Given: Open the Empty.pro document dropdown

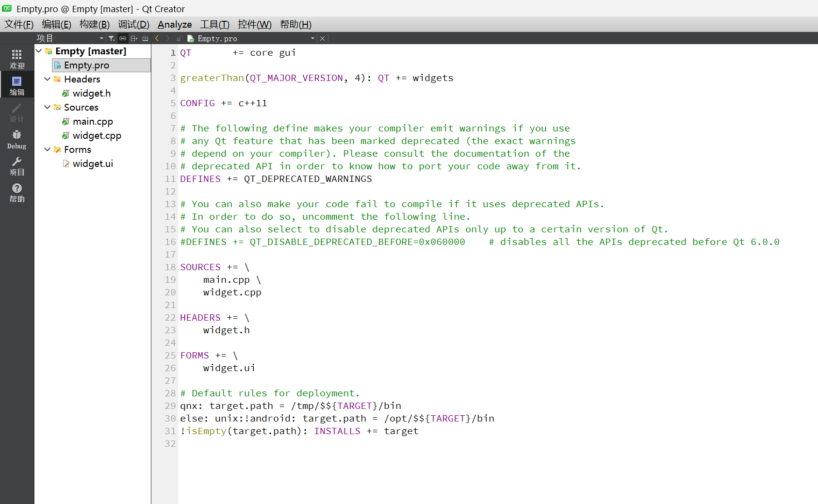Looking at the screenshot, I should (x=312, y=38).
